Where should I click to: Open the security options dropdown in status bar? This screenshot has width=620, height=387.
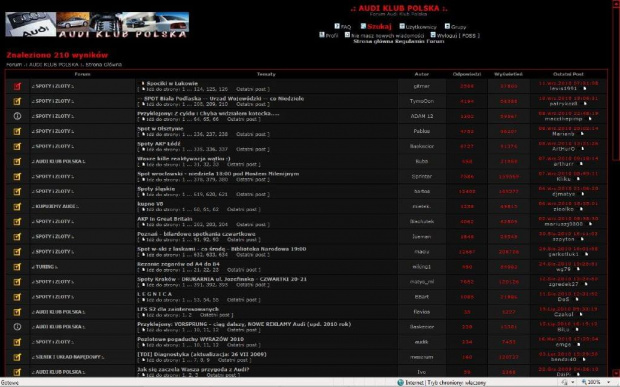(x=573, y=382)
